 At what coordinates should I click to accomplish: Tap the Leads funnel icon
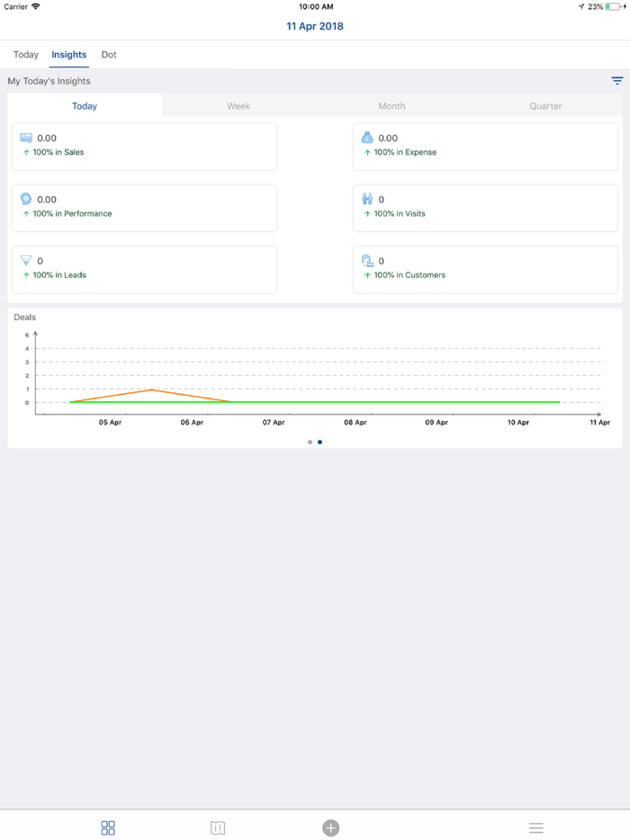(x=26, y=261)
